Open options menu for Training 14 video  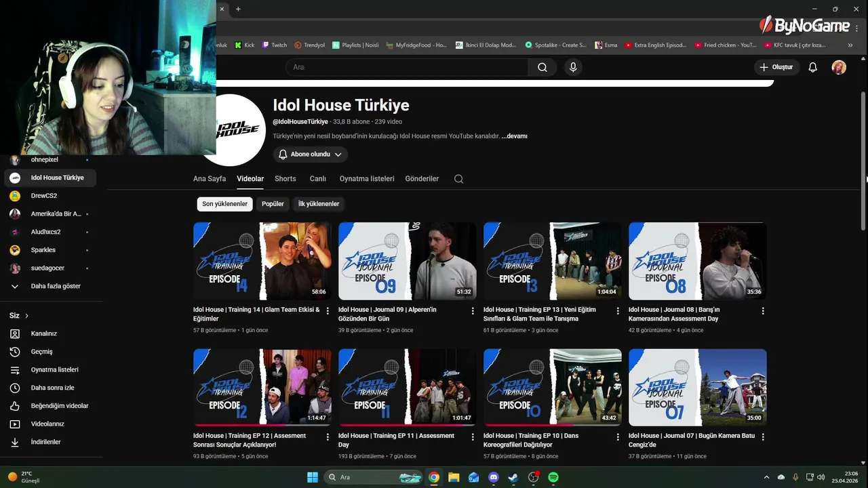pyautogui.click(x=328, y=311)
